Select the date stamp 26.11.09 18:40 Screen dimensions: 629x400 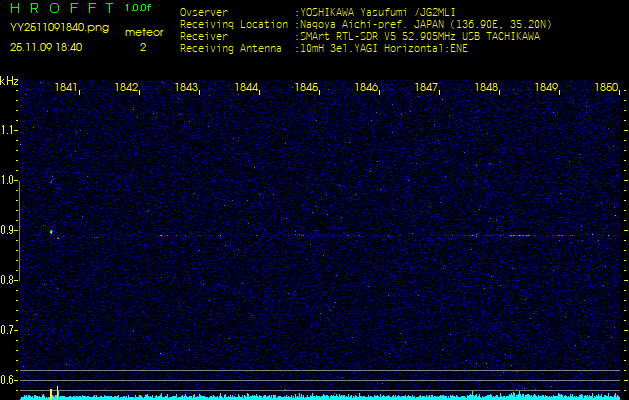[46, 46]
